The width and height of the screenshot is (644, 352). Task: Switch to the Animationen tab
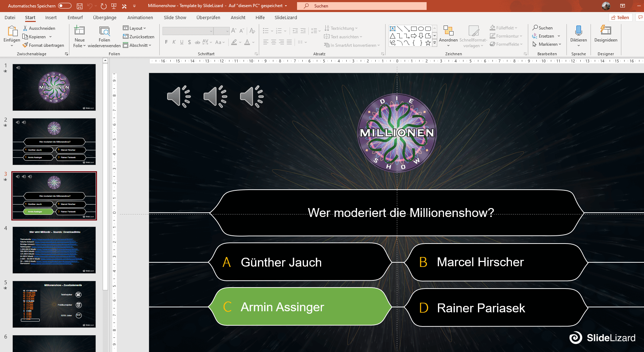140,17
